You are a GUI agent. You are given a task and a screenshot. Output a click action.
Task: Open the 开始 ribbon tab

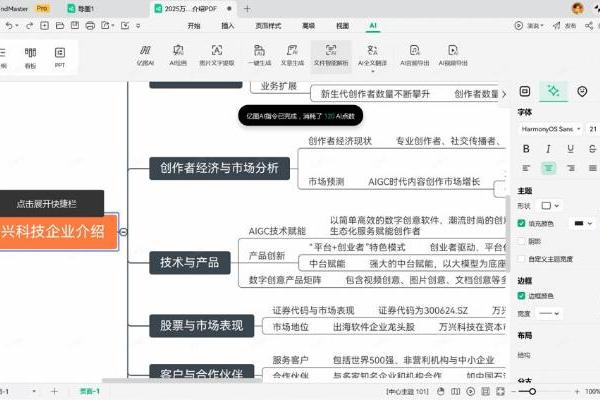point(194,26)
